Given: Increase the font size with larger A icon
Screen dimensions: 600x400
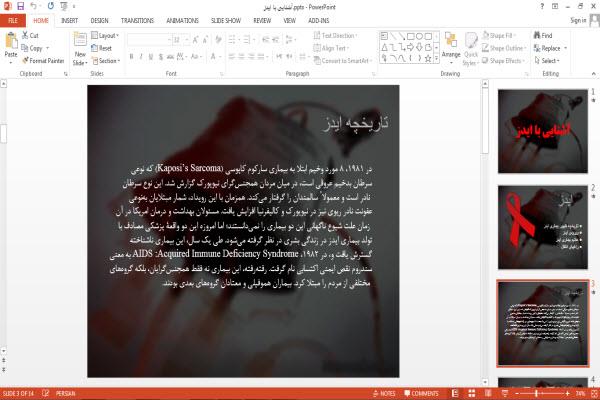Looking at the screenshot, I should (195, 40).
